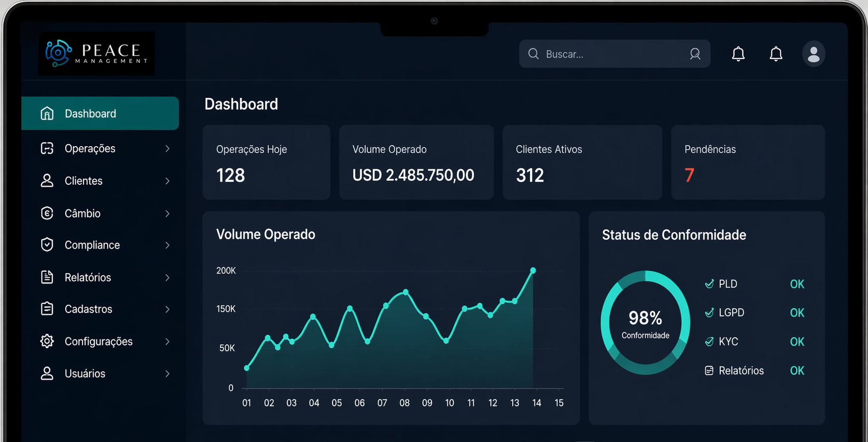Image resolution: width=868 pixels, height=442 pixels.
Task: Click the bell icon next to the profile avatar
Action: point(776,54)
